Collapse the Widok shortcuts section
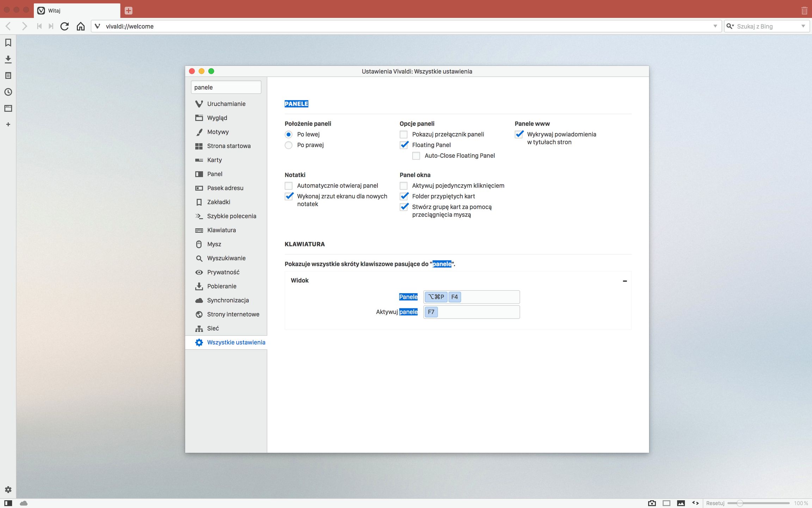The height and width of the screenshot is (508, 812). (625, 281)
